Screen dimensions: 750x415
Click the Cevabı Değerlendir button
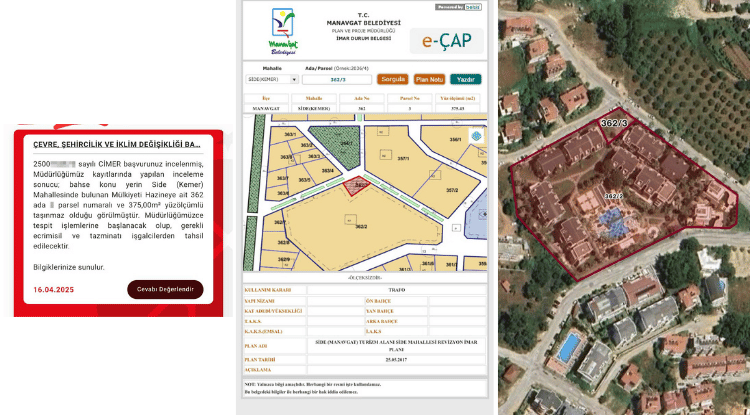[x=165, y=289]
